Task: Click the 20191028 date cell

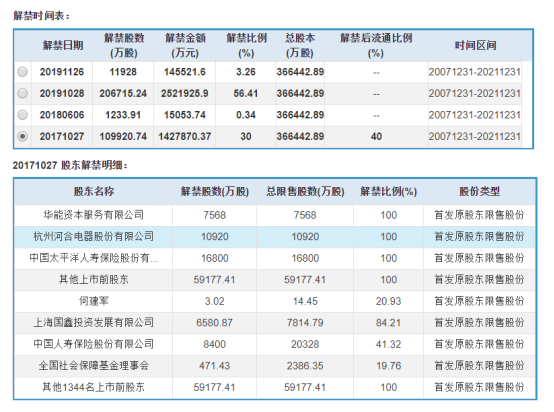Action: 62,94
